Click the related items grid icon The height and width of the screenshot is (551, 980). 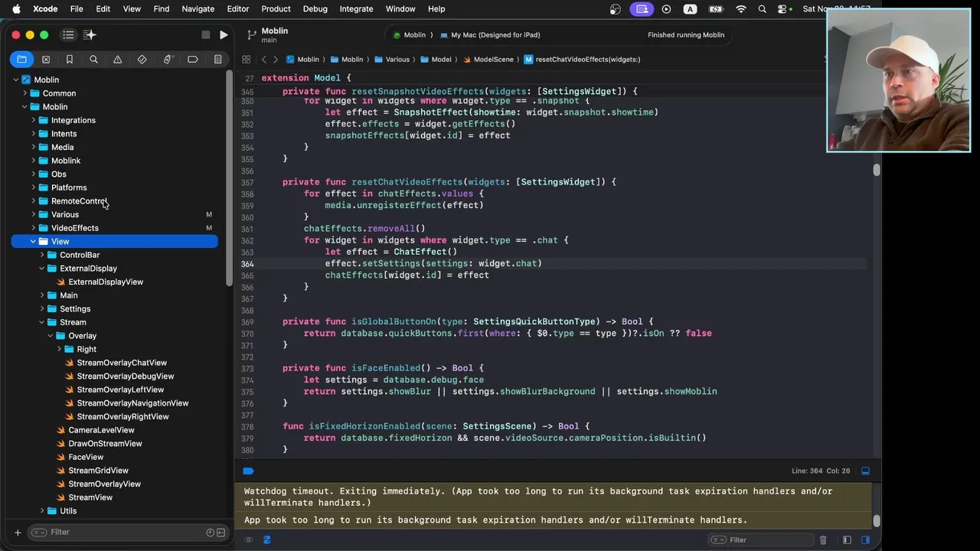[246, 59]
